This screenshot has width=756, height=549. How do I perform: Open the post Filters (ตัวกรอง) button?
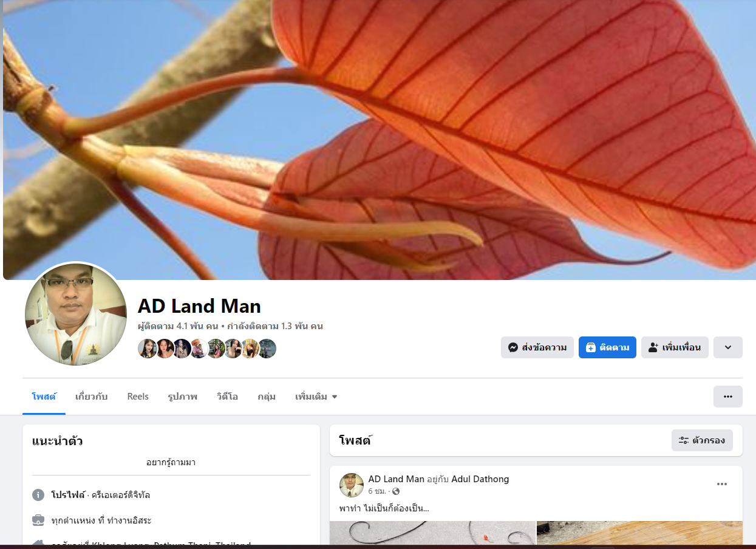click(x=702, y=440)
